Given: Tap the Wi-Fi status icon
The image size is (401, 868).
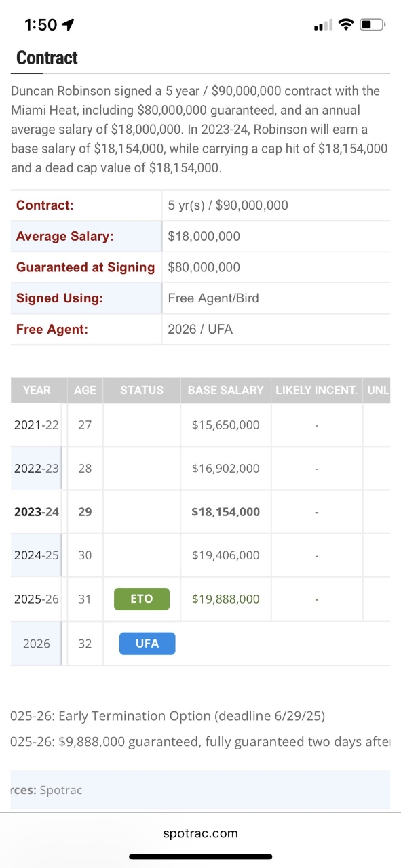Looking at the screenshot, I should pyautogui.click(x=345, y=25).
